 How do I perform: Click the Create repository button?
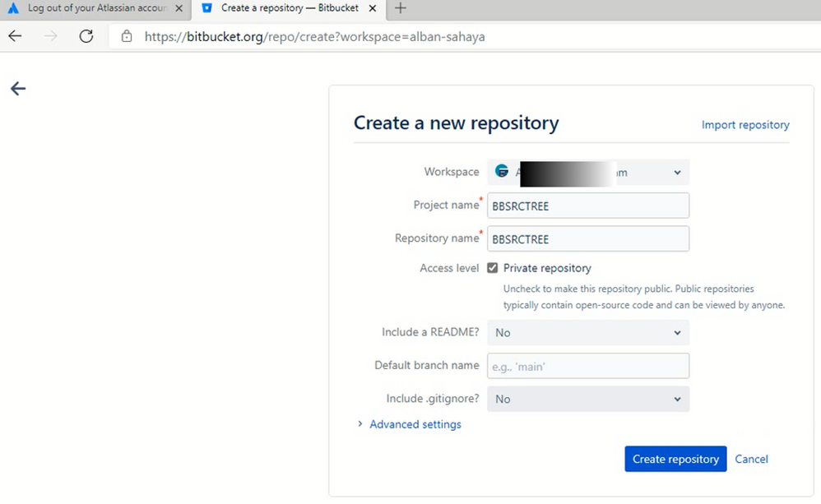pyautogui.click(x=675, y=459)
